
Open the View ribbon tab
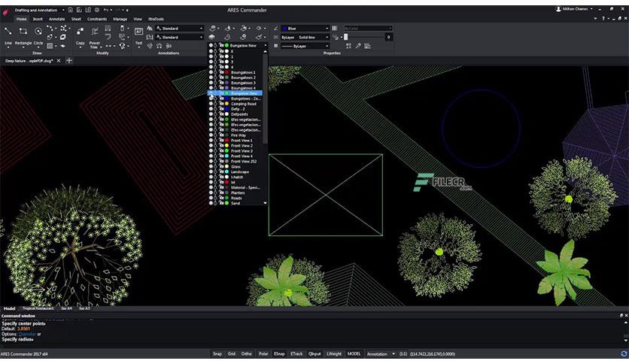138,19
